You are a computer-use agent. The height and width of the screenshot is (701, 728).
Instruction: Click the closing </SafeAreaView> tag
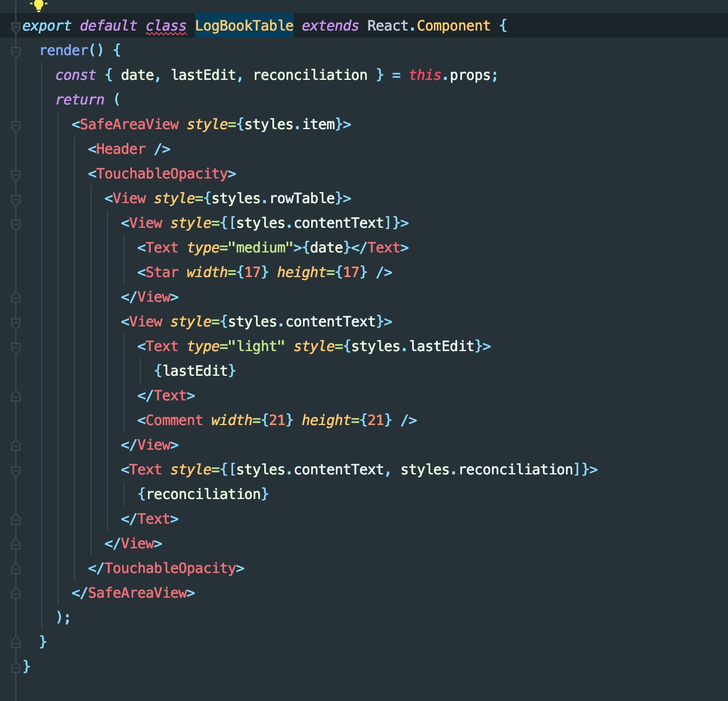tap(133, 593)
